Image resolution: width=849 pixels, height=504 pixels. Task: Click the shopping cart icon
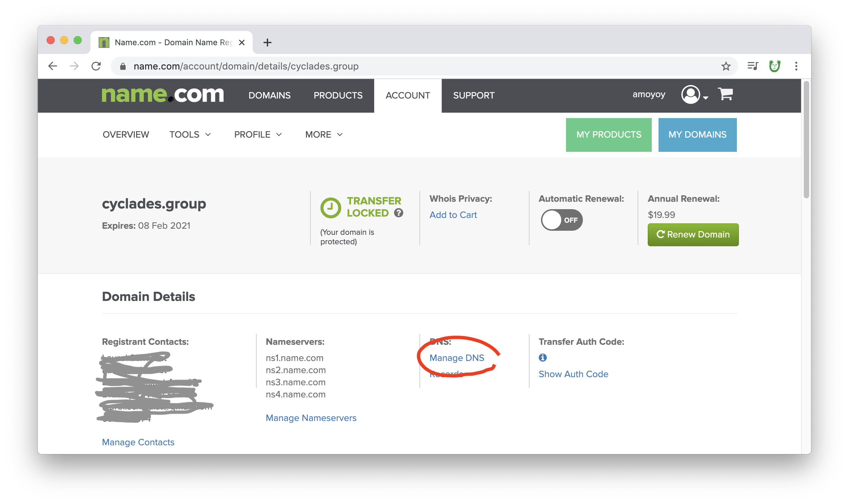725,94
